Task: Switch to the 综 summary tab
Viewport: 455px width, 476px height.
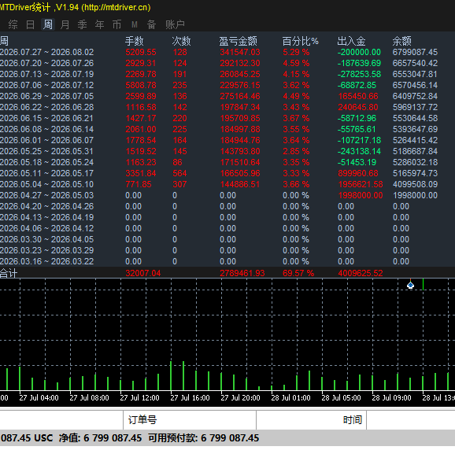Action: [13, 24]
